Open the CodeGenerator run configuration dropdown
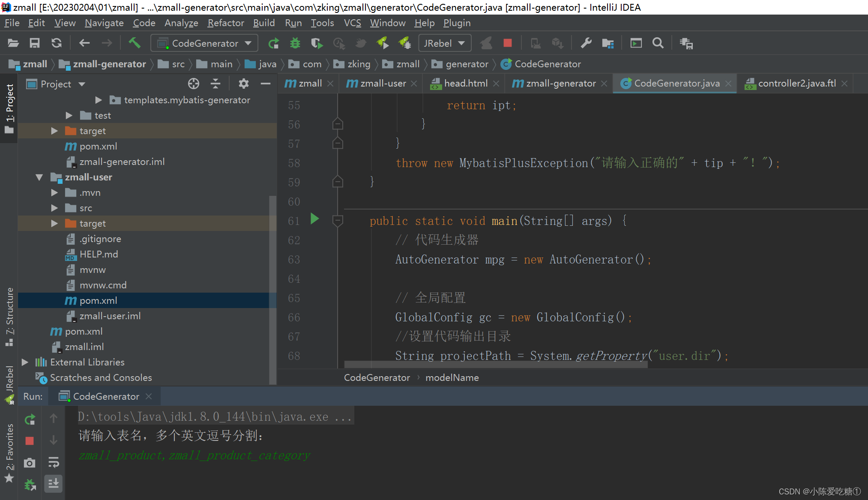868x500 pixels. pyautogui.click(x=204, y=43)
